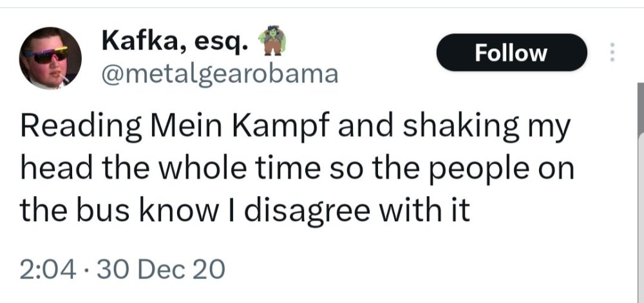Viewport: 644px width, 303px height.
Task: Follow the Kafka, esq. account
Action: 511,53
